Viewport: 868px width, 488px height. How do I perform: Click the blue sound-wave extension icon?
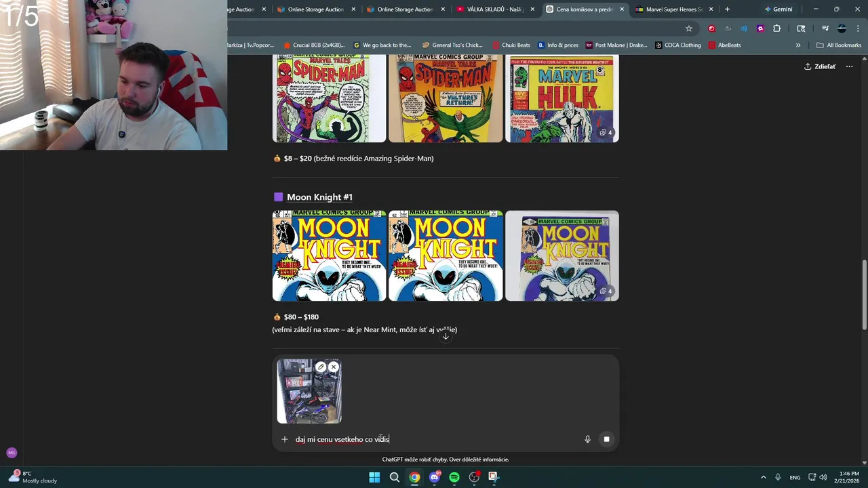(x=744, y=28)
